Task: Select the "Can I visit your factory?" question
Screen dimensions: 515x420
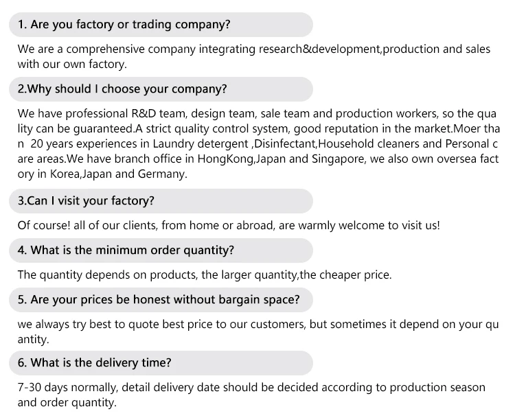Action: [x=161, y=201]
